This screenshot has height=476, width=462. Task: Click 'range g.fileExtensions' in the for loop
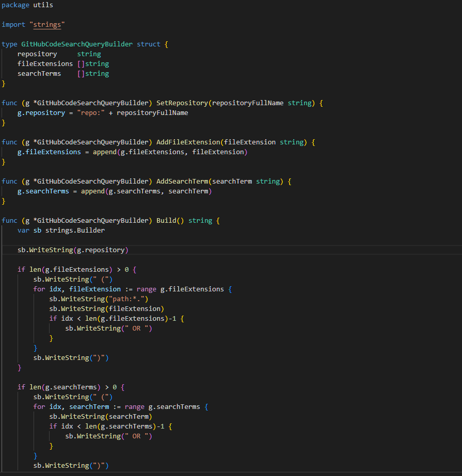[180, 289]
